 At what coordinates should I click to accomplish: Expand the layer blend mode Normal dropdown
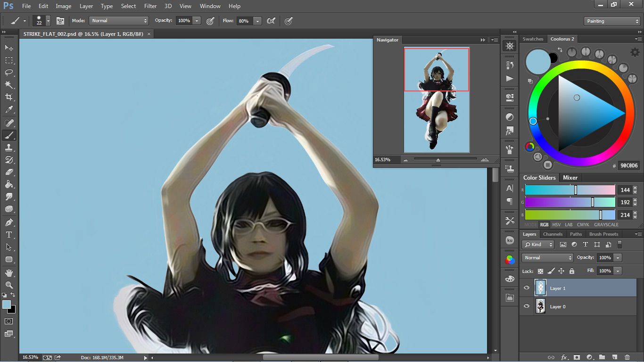coord(547,258)
